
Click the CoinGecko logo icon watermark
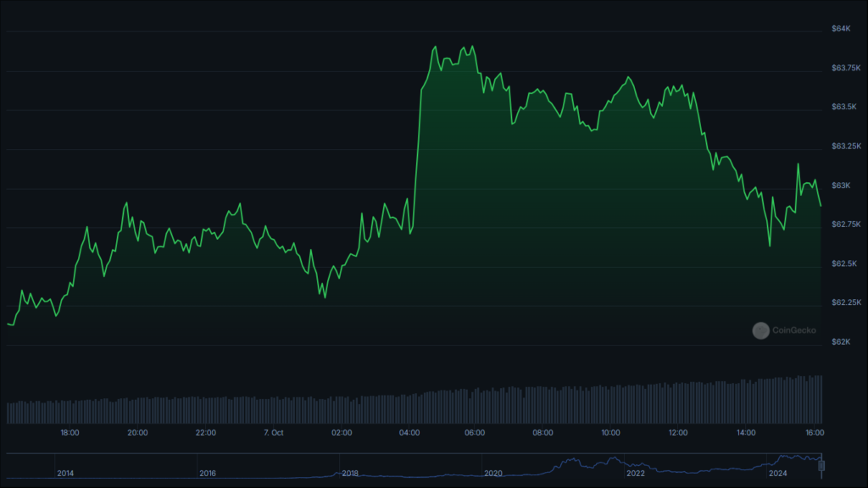point(760,330)
